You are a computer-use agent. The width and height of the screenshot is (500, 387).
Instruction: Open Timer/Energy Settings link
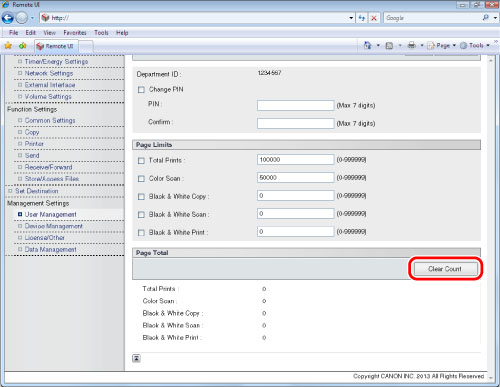[x=56, y=62]
